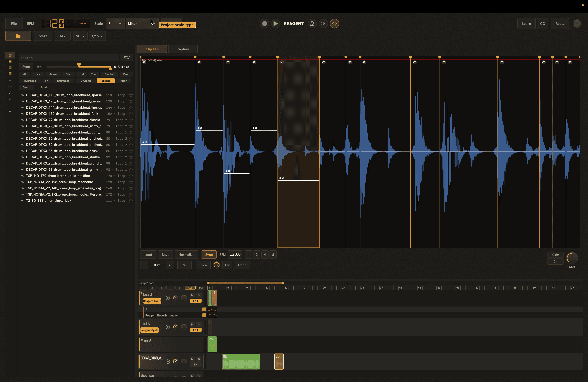Viewport: 588px width, 382px height.
Task: Click the first slice handle under bounce(4).wav
Action: pos(145,62)
